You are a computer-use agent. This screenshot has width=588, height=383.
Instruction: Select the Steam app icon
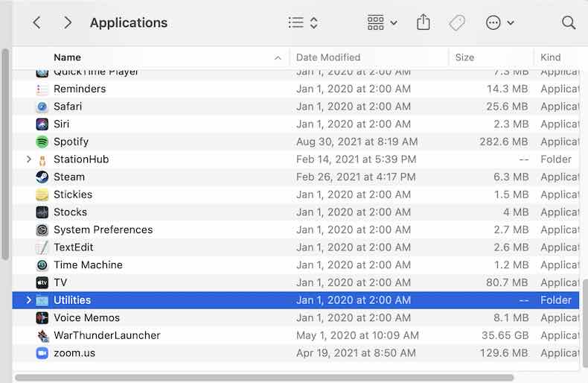coord(42,177)
